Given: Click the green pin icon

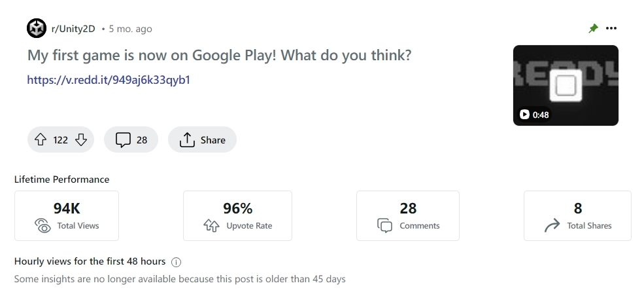Looking at the screenshot, I should [x=593, y=28].
